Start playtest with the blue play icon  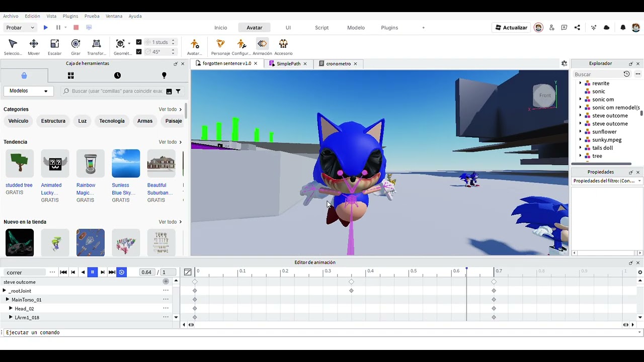click(x=45, y=28)
